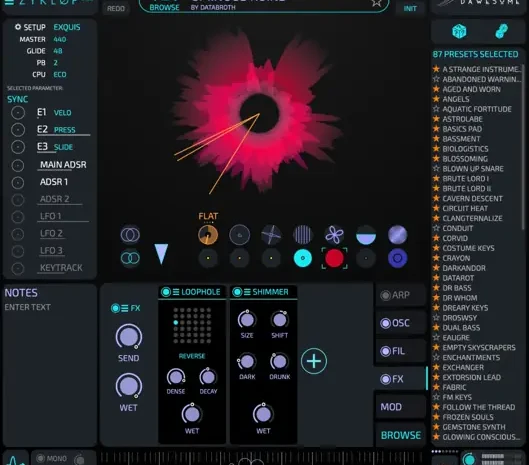
Task: Change the EXQUIS setup device value
Action: point(67,27)
